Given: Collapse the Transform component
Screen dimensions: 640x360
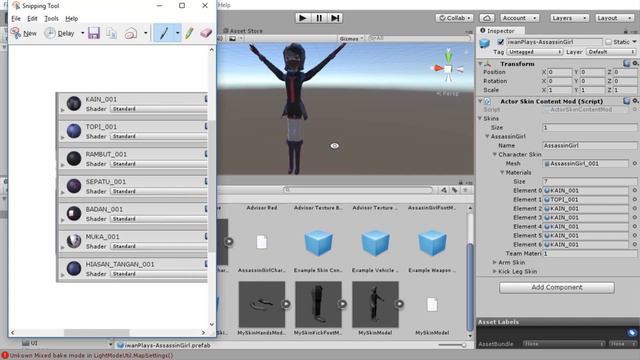Looking at the screenshot, I should tap(480, 64).
